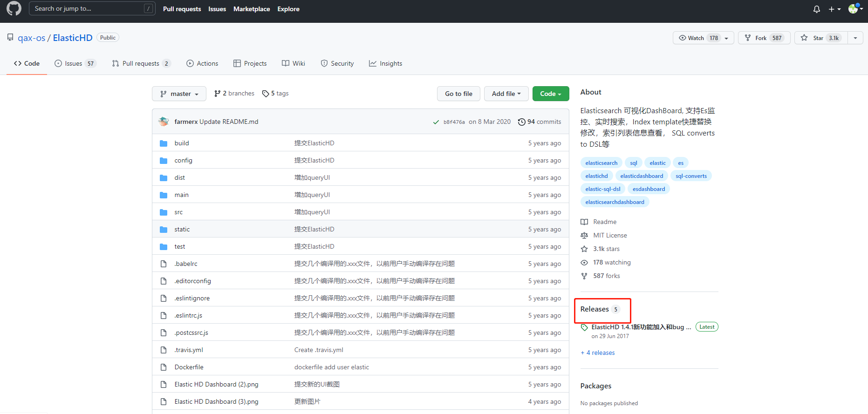Click Pull requests in top navigation
The width and height of the screenshot is (868, 414).
[x=182, y=9]
